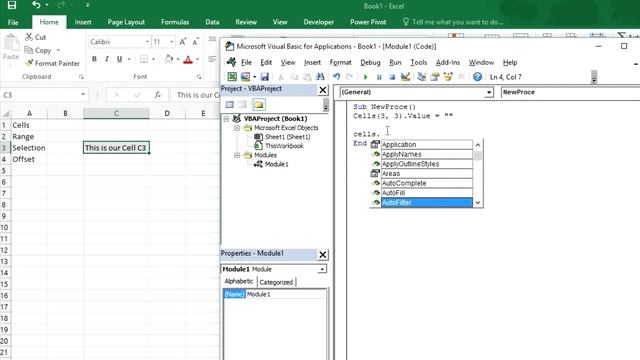This screenshot has height=360, width=640.
Task: Click the Reset stop icon
Action: (x=392, y=77)
